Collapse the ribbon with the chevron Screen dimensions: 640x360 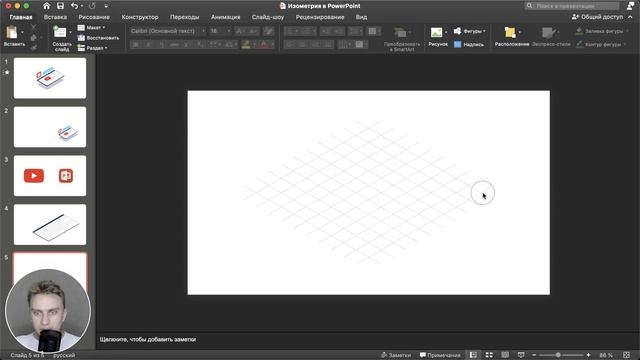(x=630, y=17)
